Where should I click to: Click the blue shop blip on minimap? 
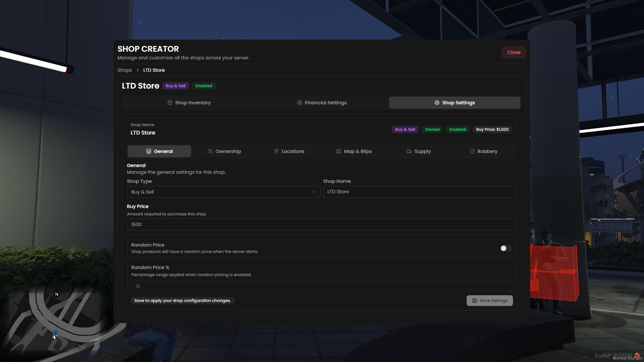click(x=55, y=333)
